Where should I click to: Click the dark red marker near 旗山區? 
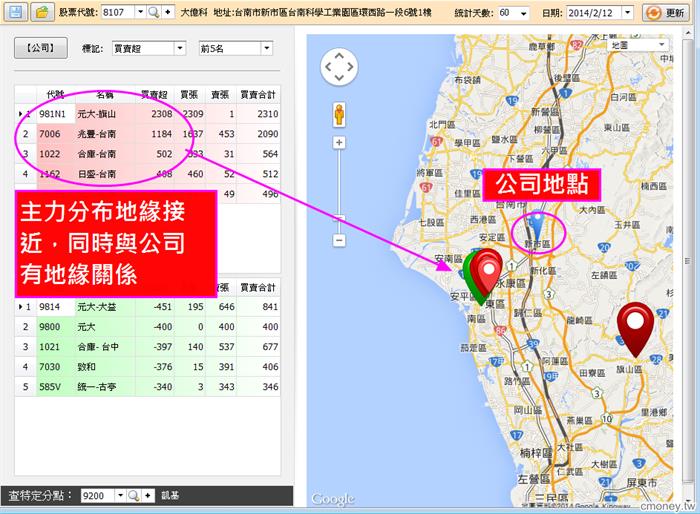[635, 330]
